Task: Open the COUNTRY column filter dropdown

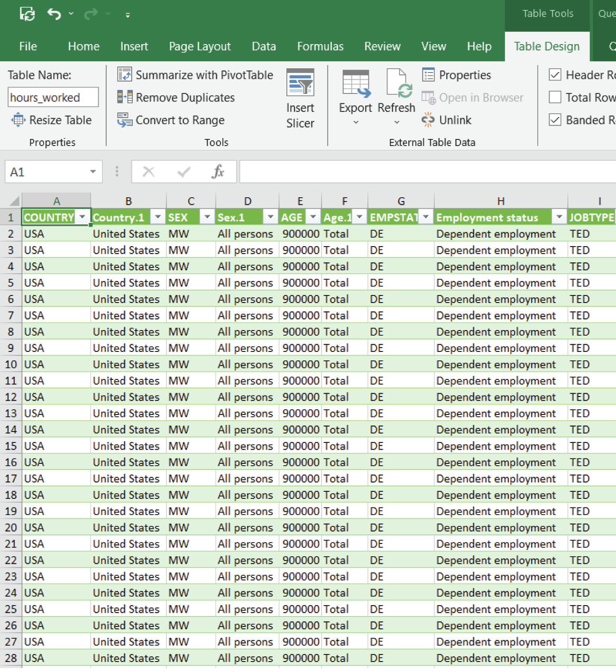Action: (x=83, y=217)
